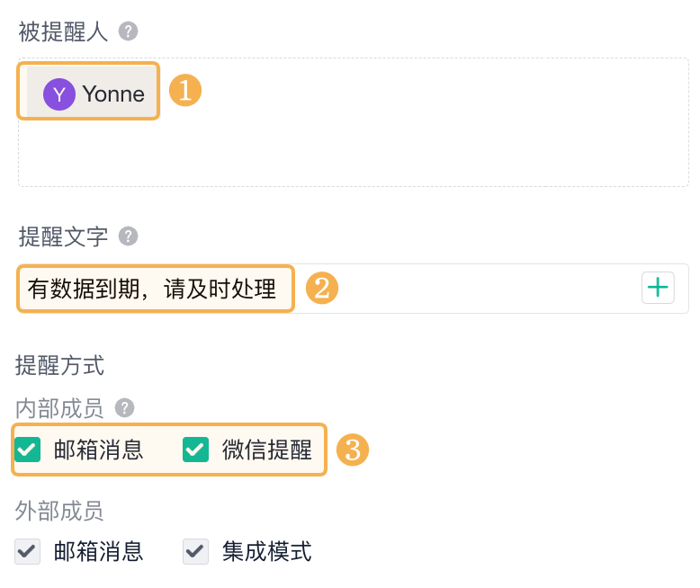Click the orange number 3 badge
The width and height of the screenshot is (700, 588).
click(352, 450)
